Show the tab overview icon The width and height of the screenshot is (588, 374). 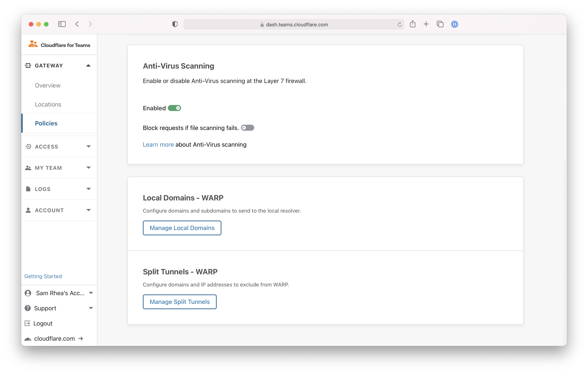tap(440, 24)
